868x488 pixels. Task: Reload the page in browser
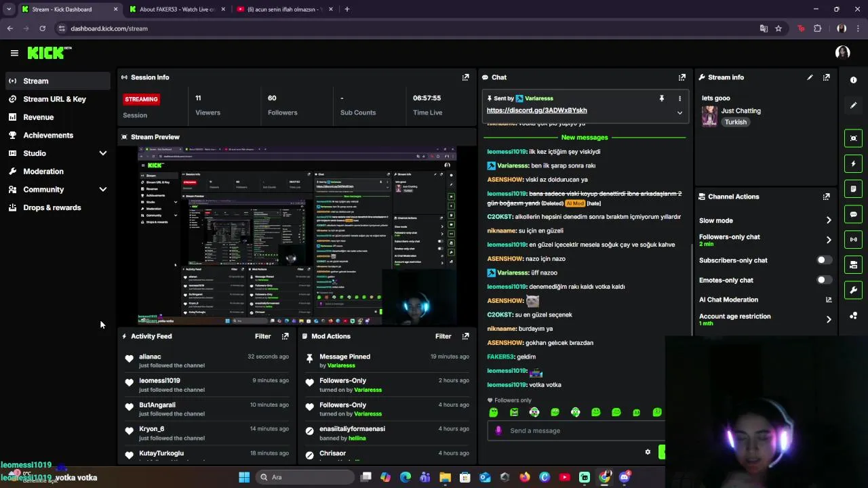click(42, 28)
